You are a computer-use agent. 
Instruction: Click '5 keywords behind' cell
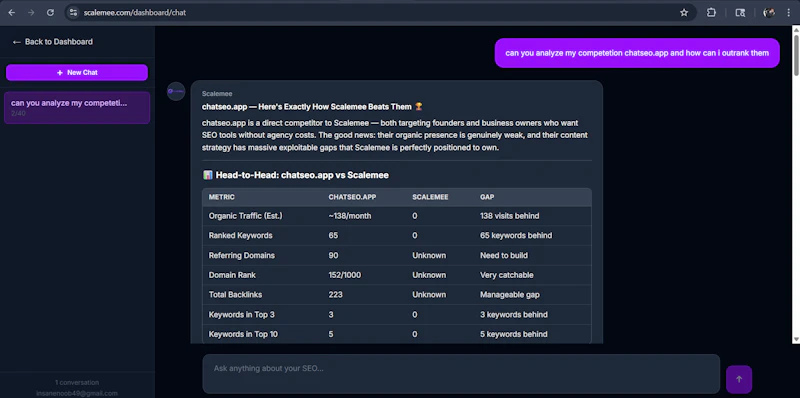(514, 334)
